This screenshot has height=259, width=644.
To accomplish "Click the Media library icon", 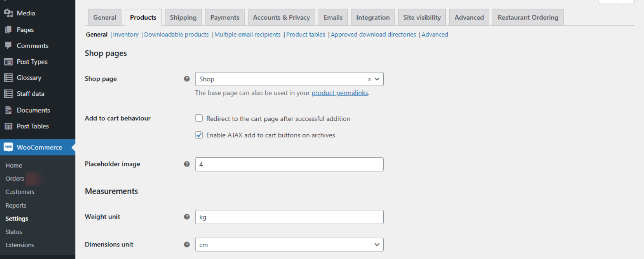I will pos(9,13).
